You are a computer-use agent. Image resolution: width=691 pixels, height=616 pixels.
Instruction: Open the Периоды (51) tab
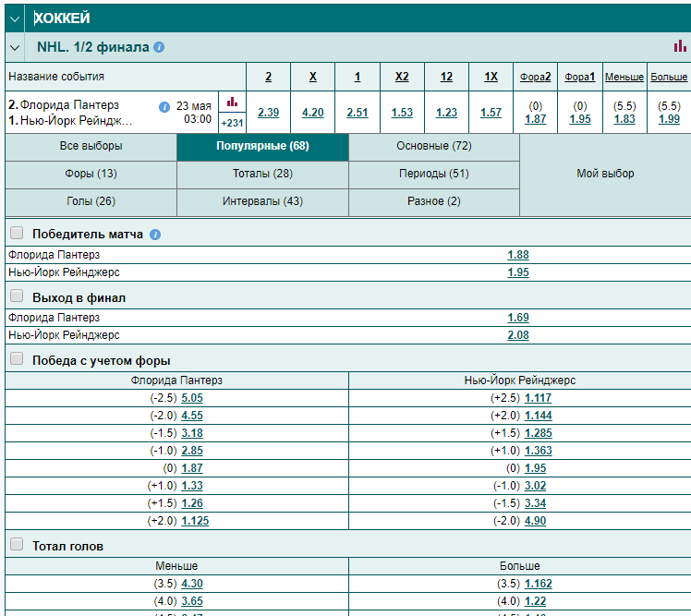(434, 174)
